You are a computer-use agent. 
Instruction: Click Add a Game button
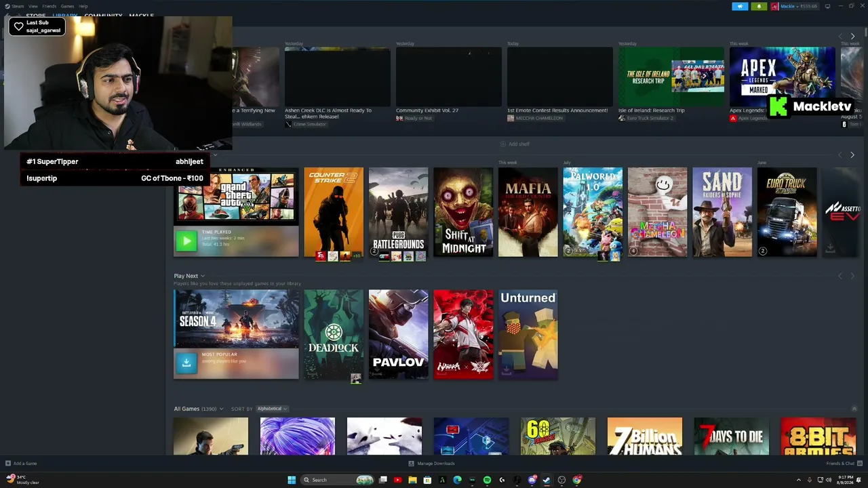pyautogui.click(x=21, y=464)
